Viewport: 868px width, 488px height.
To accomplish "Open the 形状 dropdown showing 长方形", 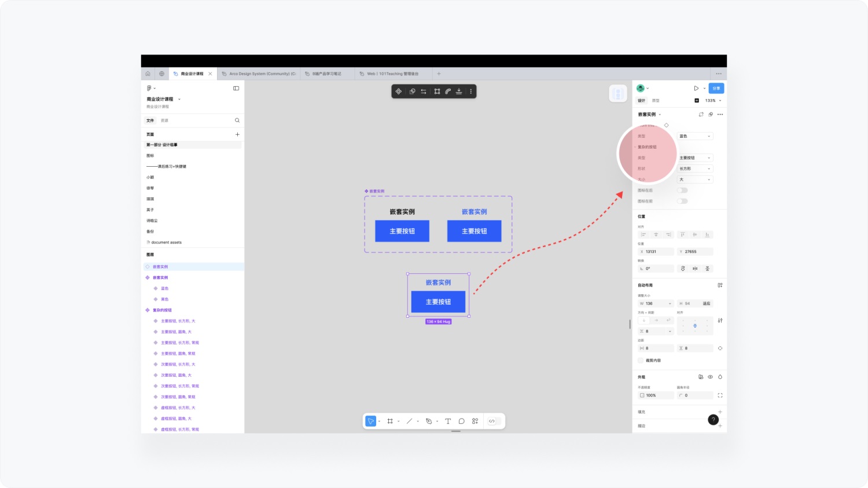I will tap(694, 168).
